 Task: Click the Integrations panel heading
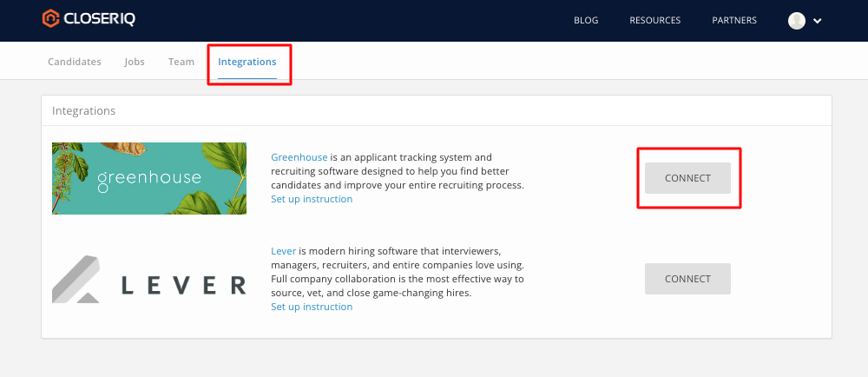[x=83, y=111]
